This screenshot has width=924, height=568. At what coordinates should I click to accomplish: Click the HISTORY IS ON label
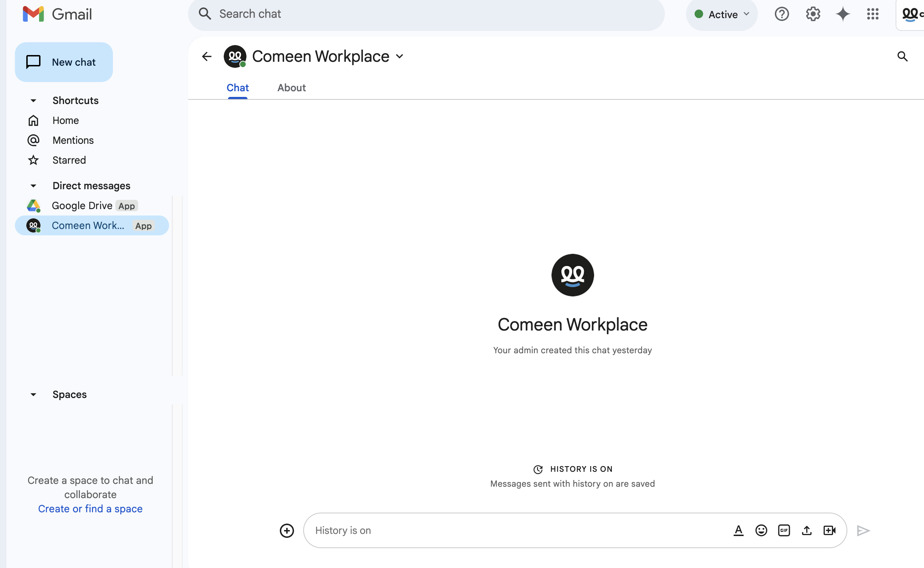point(581,469)
